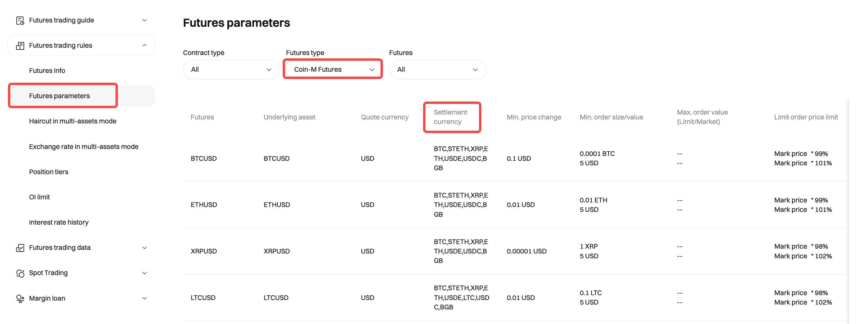Collapse the Futures trading rules section
Screen dimensions: 868x324
(145, 46)
